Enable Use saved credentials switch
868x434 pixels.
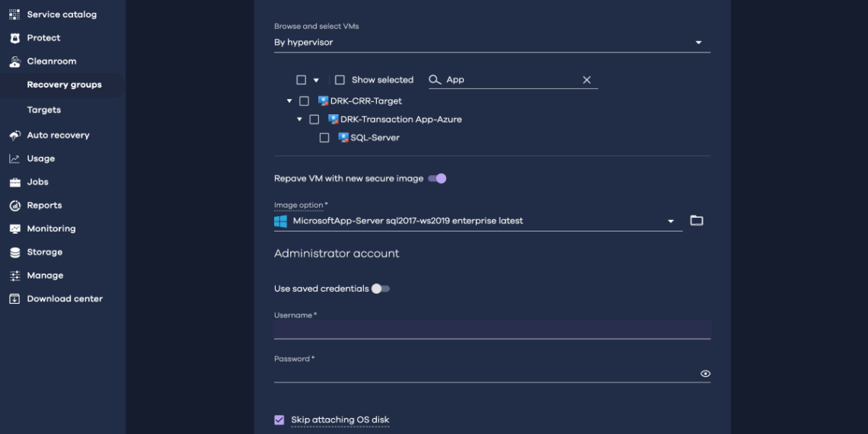380,289
